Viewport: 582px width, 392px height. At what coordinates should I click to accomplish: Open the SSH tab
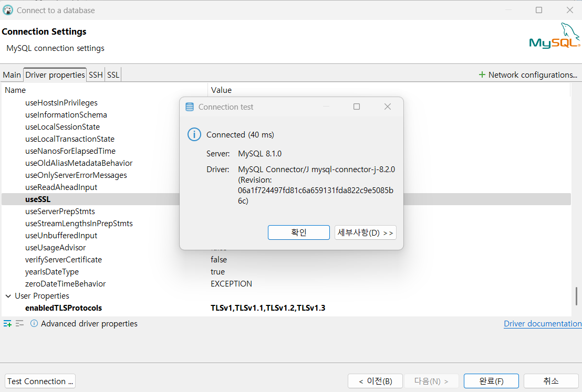pyautogui.click(x=96, y=75)
